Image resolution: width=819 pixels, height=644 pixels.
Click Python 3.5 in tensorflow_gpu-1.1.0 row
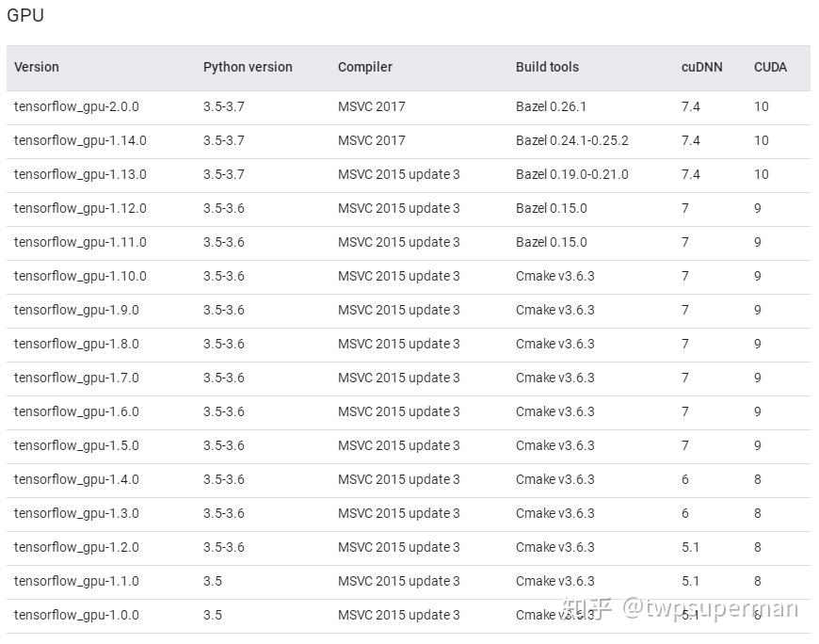click(213, 582)
